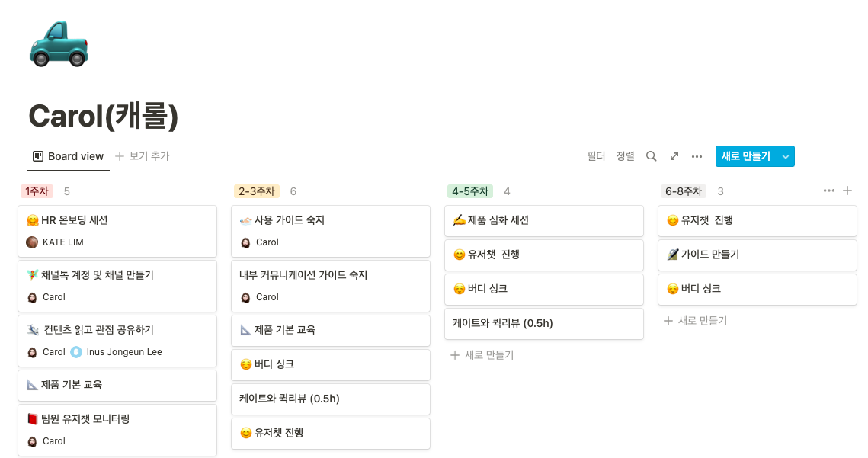Open the view options three-dot menu
Image resolution: width=868 pixels, height=458 pixels.
pos(697,156)
